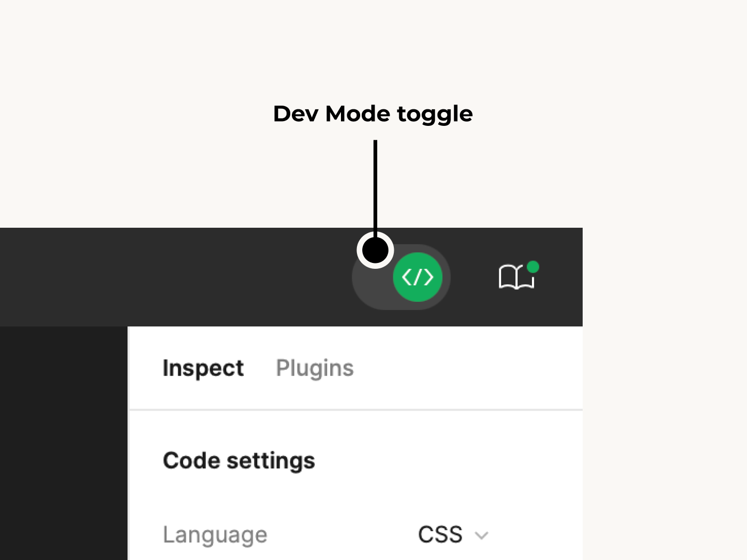Click blank panel space right of Plugins tab
Image resolution: width=747 pixels, height=560 pixels.
tap(470, 368)
